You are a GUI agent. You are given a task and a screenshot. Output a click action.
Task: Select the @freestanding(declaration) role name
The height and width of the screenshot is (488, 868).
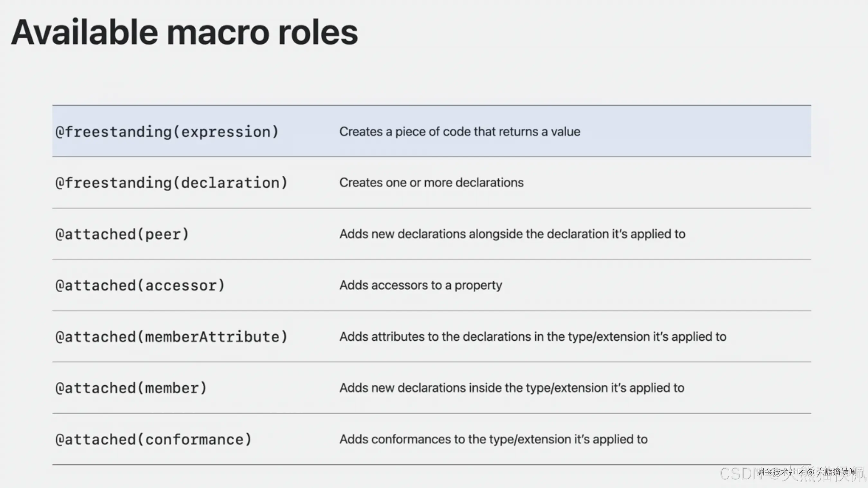171,183
